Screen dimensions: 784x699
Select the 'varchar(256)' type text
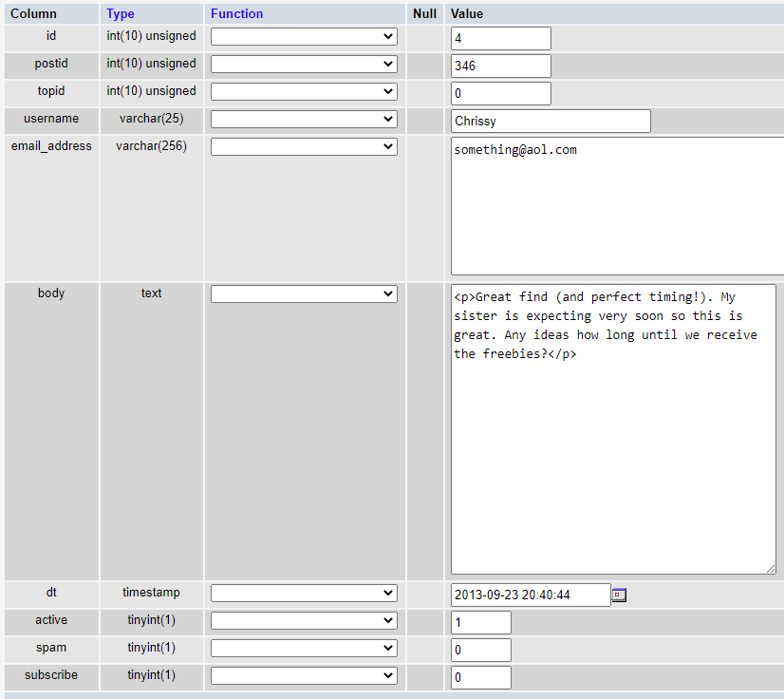click(152, 146)
